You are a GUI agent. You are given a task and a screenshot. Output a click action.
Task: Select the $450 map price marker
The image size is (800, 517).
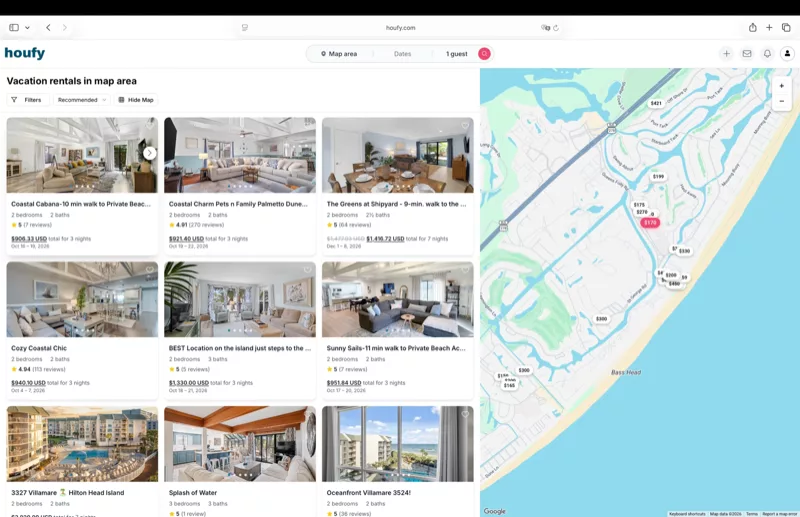point(674,284)
